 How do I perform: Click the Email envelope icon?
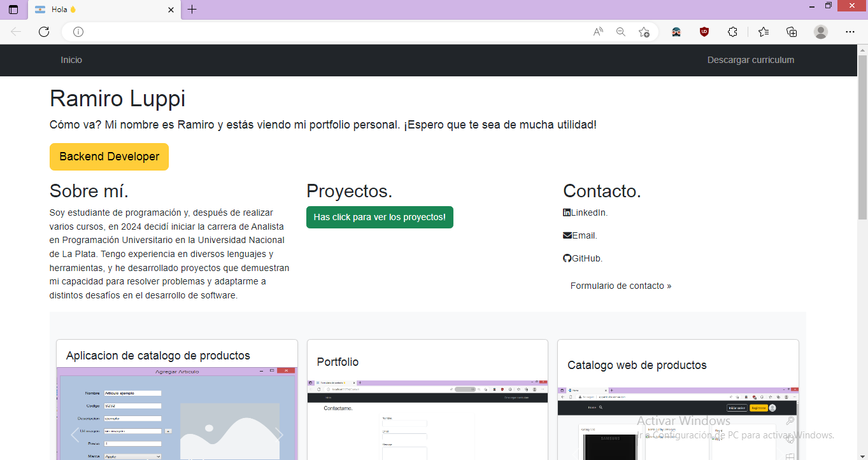tap(567, 235)
